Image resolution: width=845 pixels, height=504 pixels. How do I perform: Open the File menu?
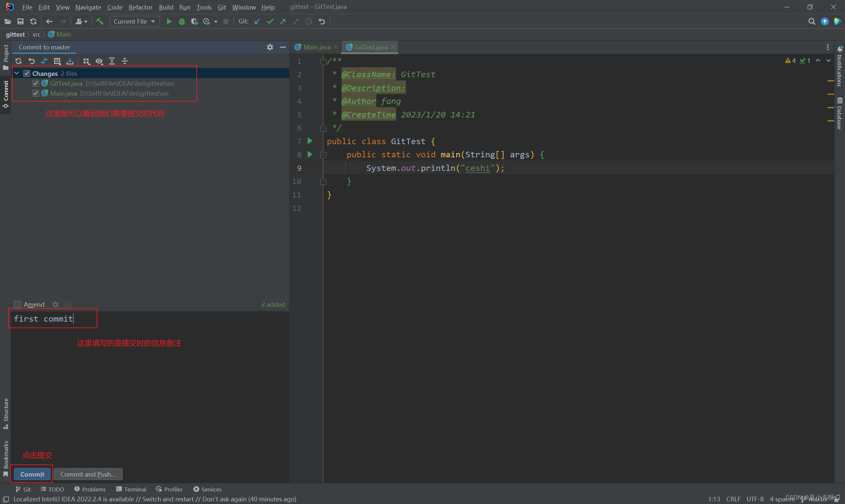click(x=27, y=7)
